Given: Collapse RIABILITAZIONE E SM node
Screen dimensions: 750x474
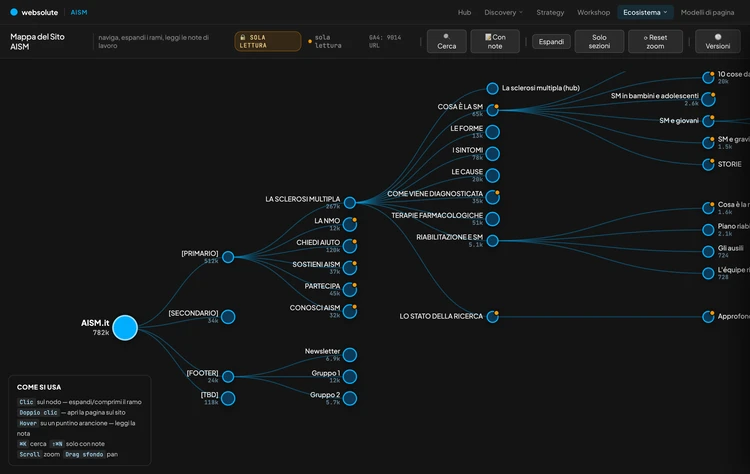Looking at the screenshot, I should [492, 241].
